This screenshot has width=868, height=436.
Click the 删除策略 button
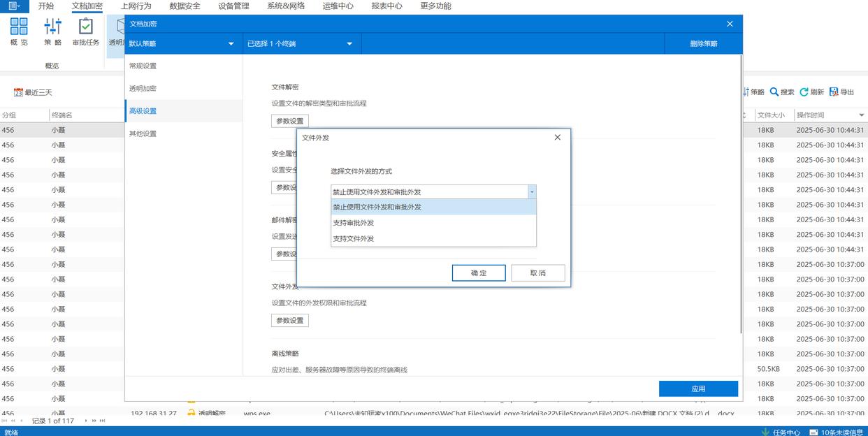click(x=703, y=44)
